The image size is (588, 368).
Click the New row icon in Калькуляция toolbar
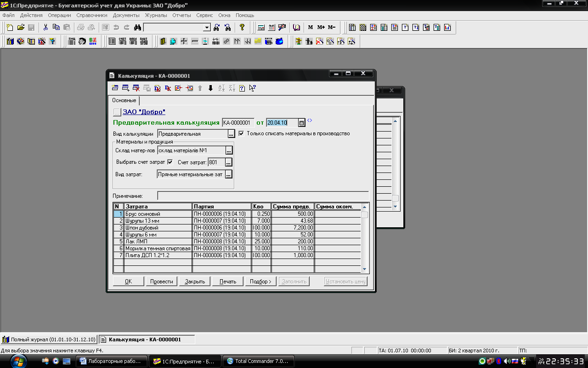pos(115,88)
